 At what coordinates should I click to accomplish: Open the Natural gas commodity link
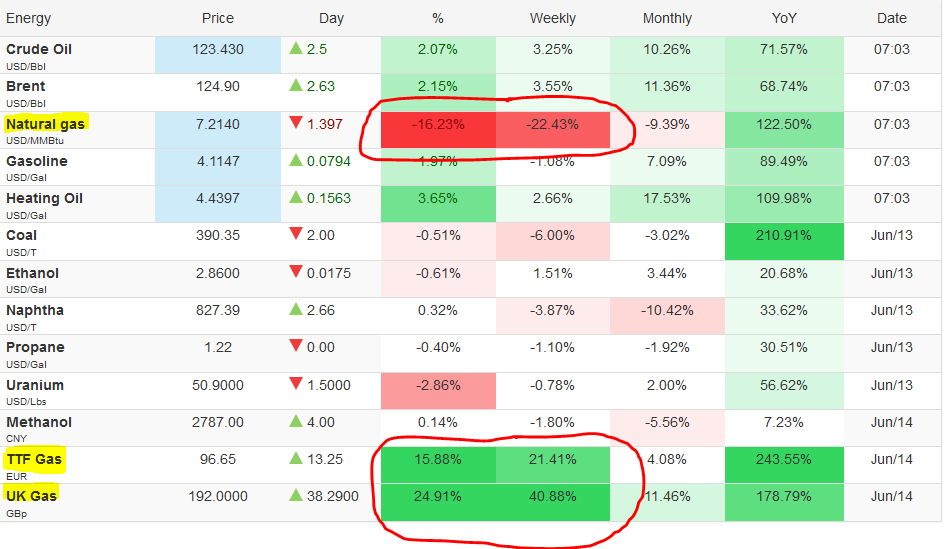click(x=45, y=124)
